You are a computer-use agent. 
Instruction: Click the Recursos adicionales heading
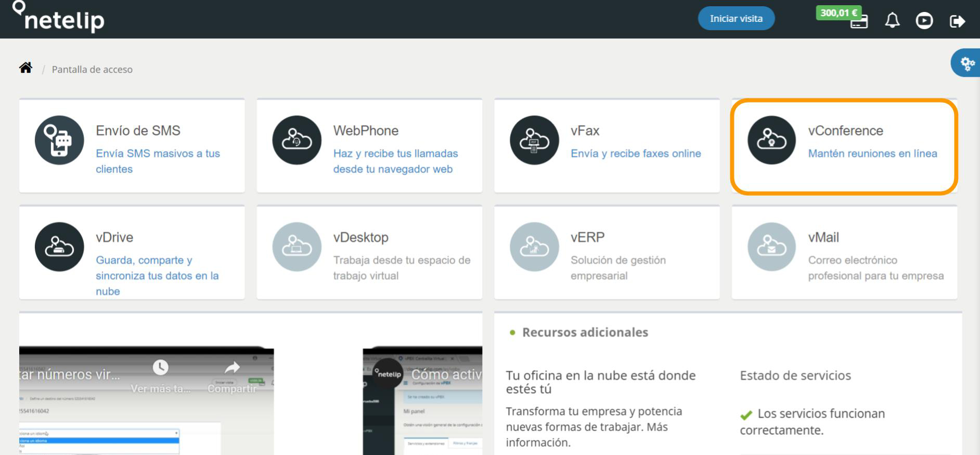point(585,332)
